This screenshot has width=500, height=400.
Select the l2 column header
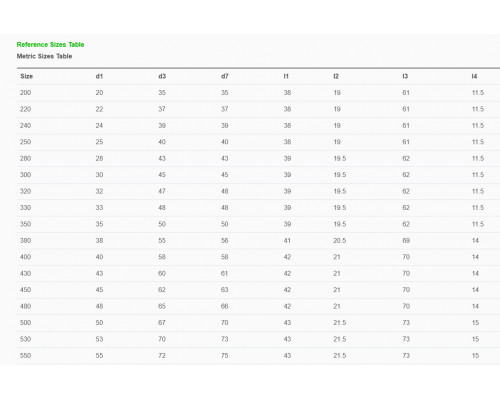click(336, 76)
